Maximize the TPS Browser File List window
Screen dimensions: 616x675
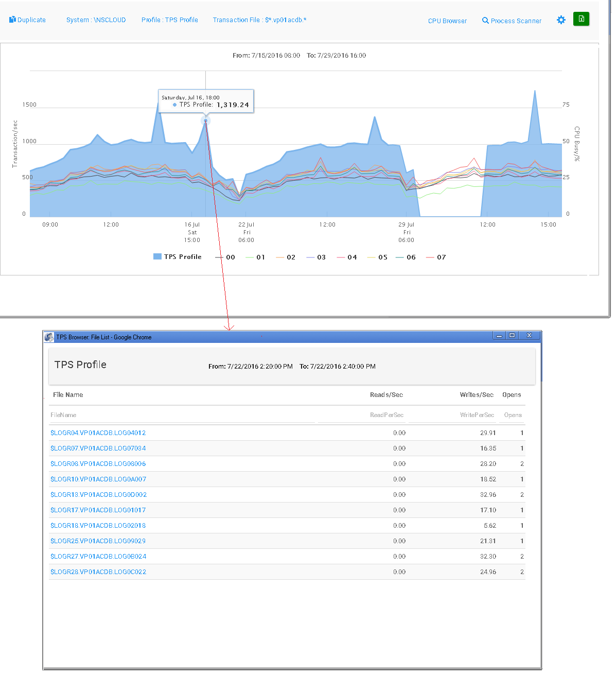tap(512, 336)
